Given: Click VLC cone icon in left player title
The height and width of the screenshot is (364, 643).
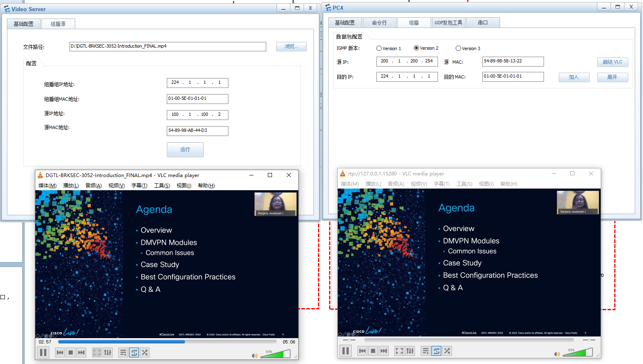Looking at the screenshot, I should click(x=40, y=175).
